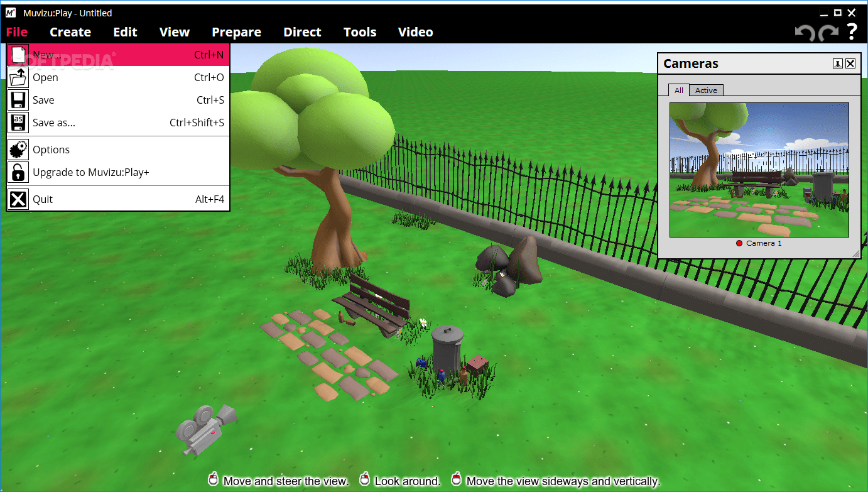Image resolution: width=868 pixels, height=492 pixels.
Task: Choose Quit from the File menu
Action: click(118, 199)
